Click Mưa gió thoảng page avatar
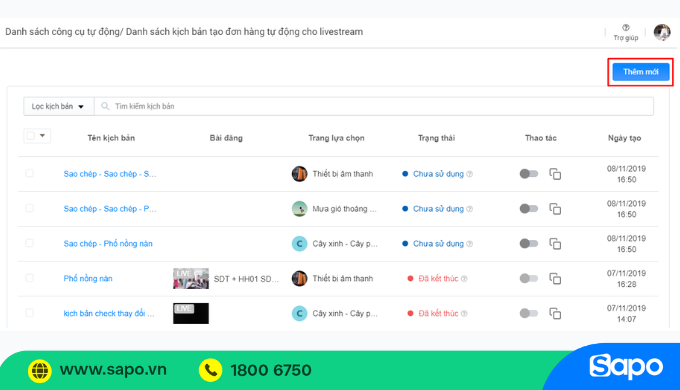 299,209
